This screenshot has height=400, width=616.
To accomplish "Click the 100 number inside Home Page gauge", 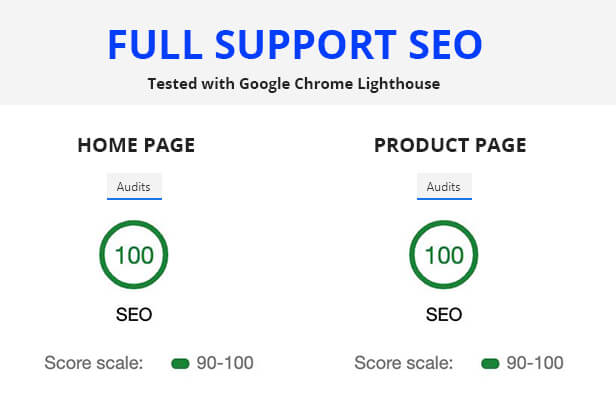I will (134, 255).
